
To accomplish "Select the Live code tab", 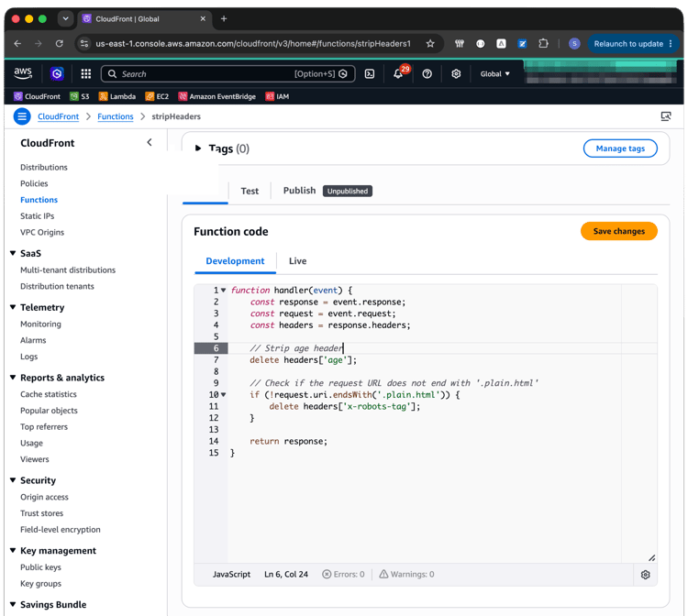I will (297, 261).
